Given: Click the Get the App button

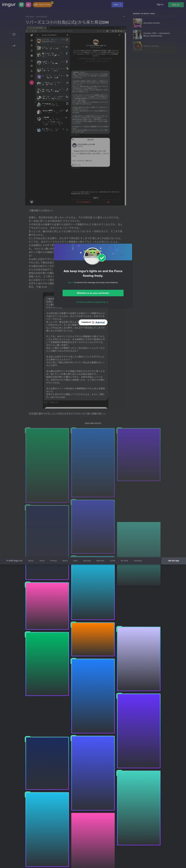Looking at the screenshot, I should pos(174,561).
